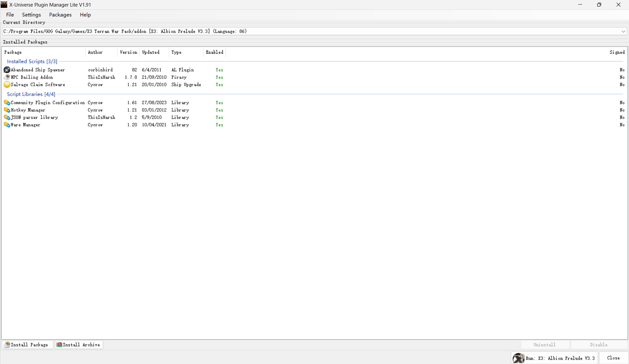
Task: Open the Packages menu
Action: (60, 15)
